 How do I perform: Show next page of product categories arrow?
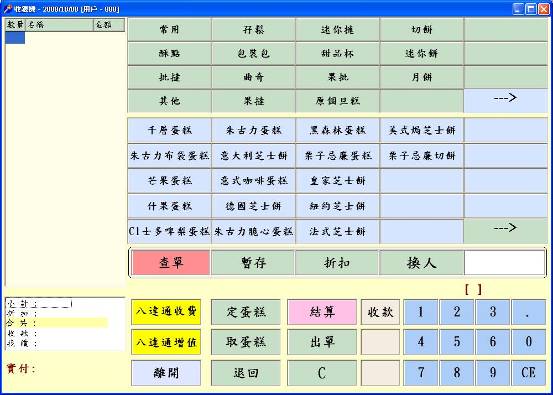pyautogui.click(x=505, y=101)
